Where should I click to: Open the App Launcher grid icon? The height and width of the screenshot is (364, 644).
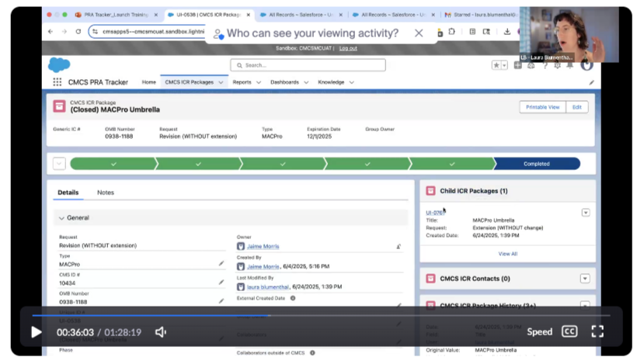click(57, 82)
